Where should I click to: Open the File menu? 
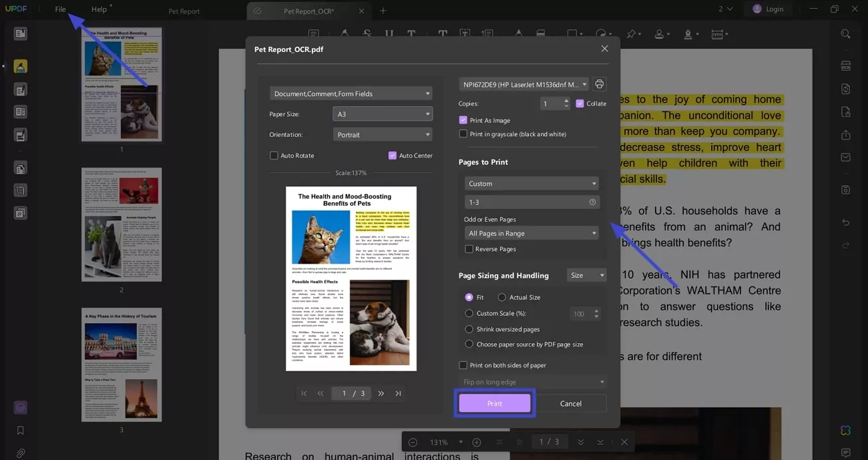click(x=60, y=9)
